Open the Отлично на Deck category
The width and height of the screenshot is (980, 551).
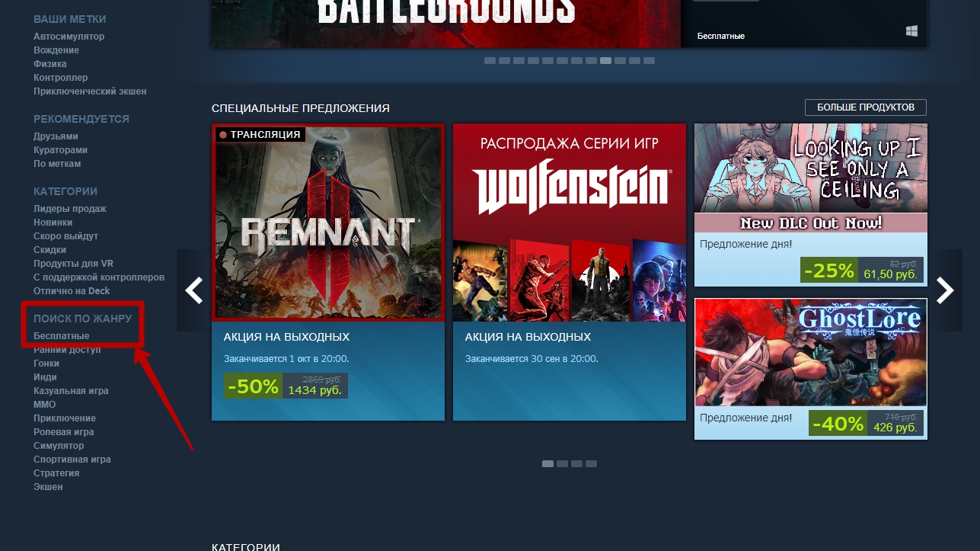click(x=72, y=291)
